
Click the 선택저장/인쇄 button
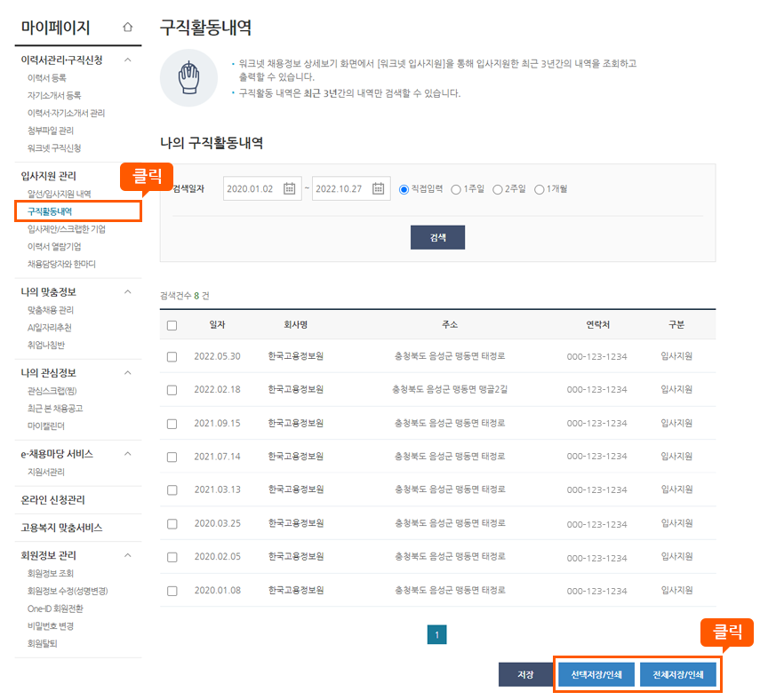(595, 673)
